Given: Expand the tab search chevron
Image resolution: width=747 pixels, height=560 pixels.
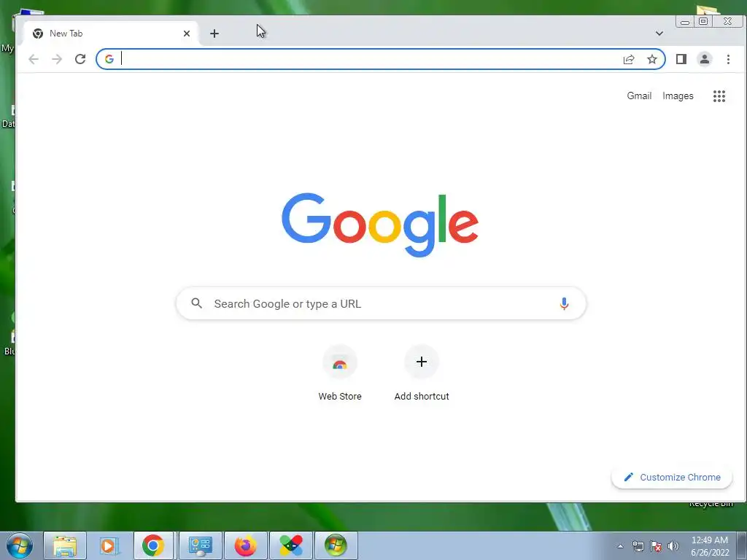Looking at the screenshot, I should tap(659, 34).
